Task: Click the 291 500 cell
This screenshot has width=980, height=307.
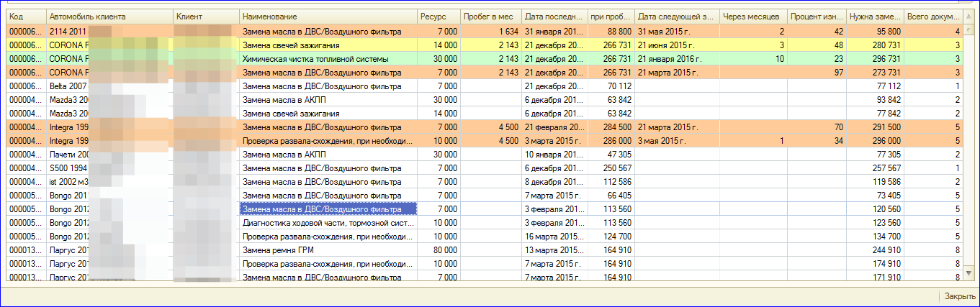Action: point(875,127)
